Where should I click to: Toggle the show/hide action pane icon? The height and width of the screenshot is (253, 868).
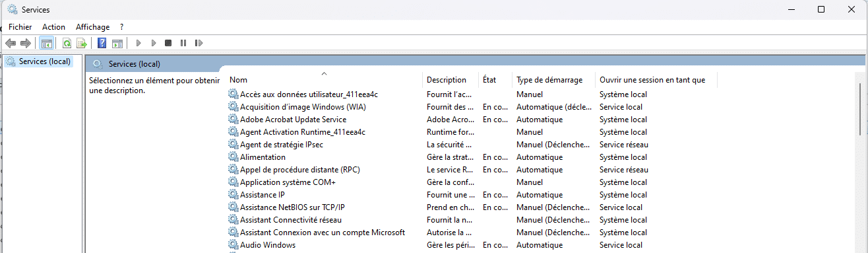pos(117,44)
